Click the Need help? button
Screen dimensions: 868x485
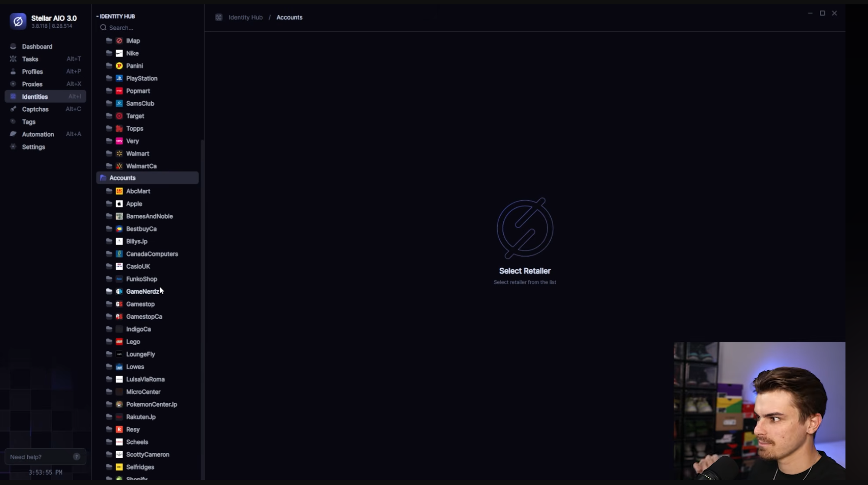click(45, 457)
